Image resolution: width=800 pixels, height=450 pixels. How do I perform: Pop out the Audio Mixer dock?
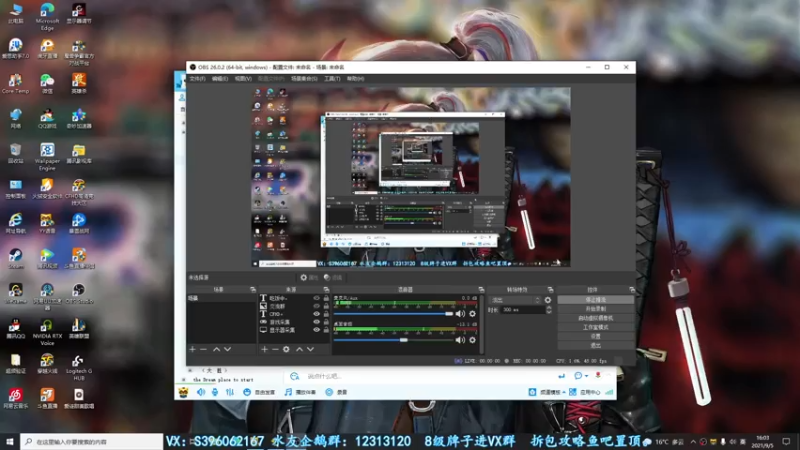[x=481, y=289]
